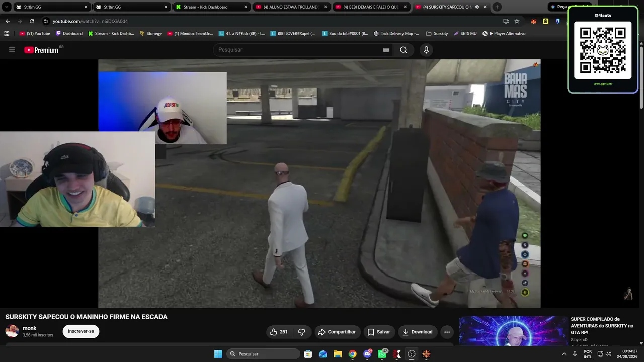Image resolution: width=644 pixels, height=362 pixels.
Task: Save the video with Salvar
Action: [x=379, y=332]
